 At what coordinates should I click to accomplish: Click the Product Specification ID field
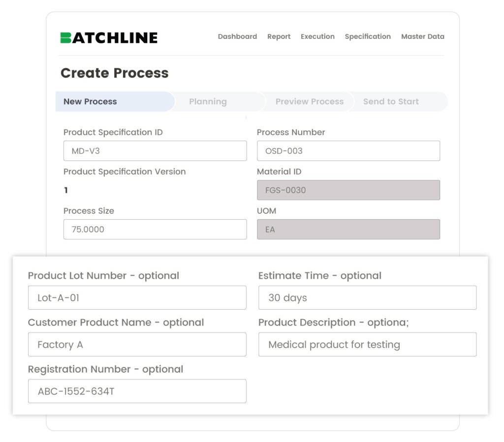click(155, 151)
